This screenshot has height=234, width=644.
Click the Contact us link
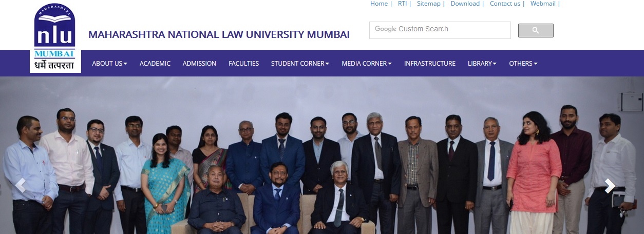pos(505,4)
